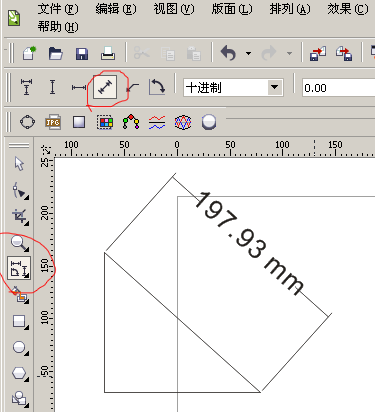Open the 视图(V) menu

(x=173, y=9)
